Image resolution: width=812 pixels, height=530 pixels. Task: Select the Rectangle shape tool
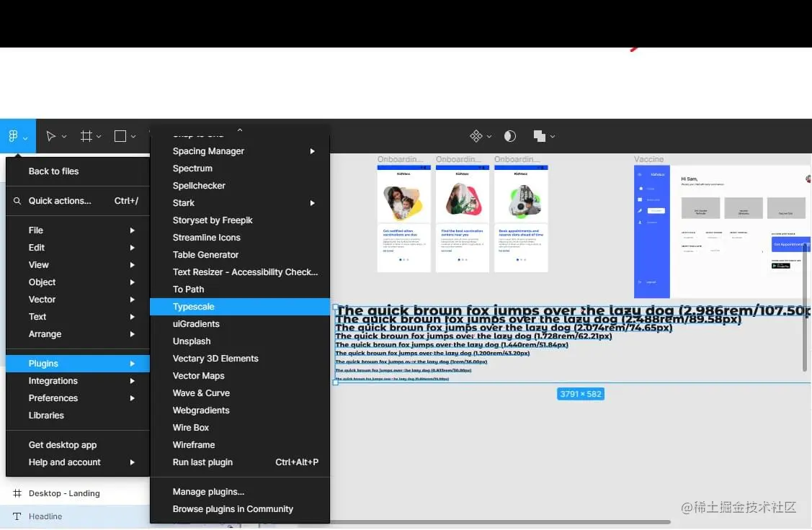(119, 135)
